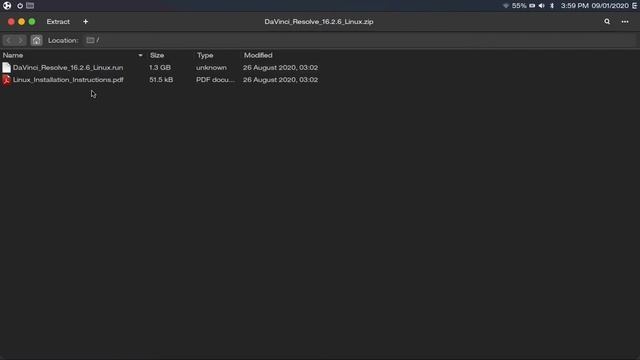Viewport: 640px width, 360px height.
Task: Open the three-dot menu in title bar
Action: 625,22
